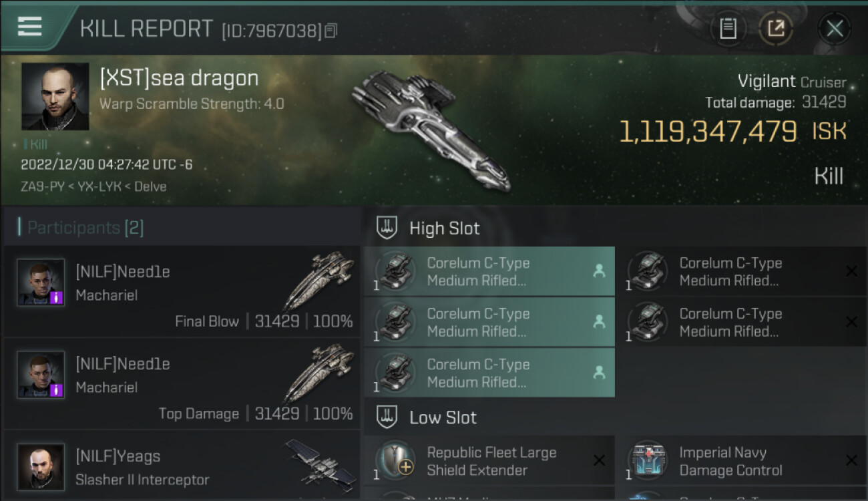Image resolution: width=868 pixels, height=501 pixels.
Task: Click the info badge on Final Blow Needle portrait
Action: [x=56, y=297]
